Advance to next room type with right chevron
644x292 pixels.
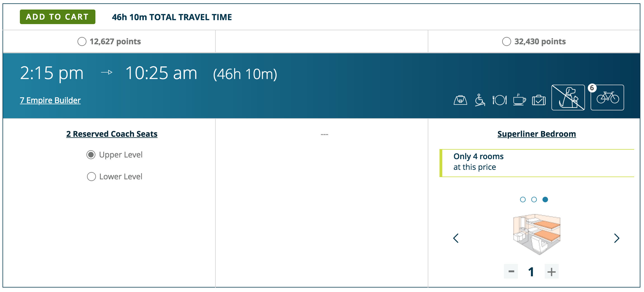[x=617, y=238]
